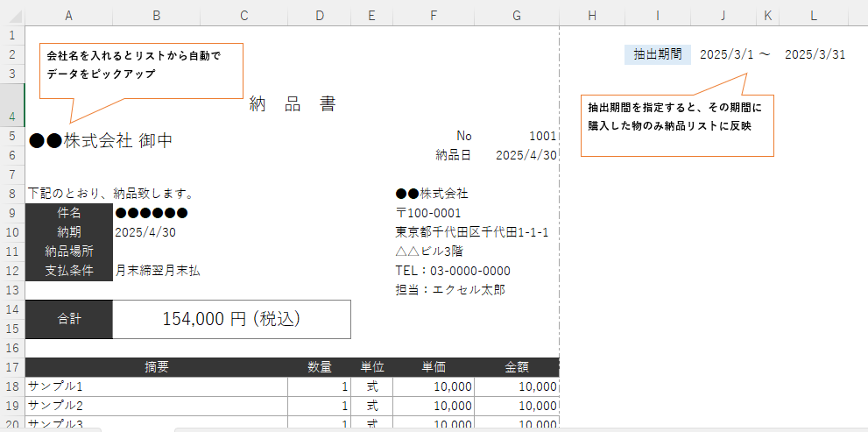Screen dimensions: 868x432
Task: Click the 件名 label cell
Action: pos(68,213)
